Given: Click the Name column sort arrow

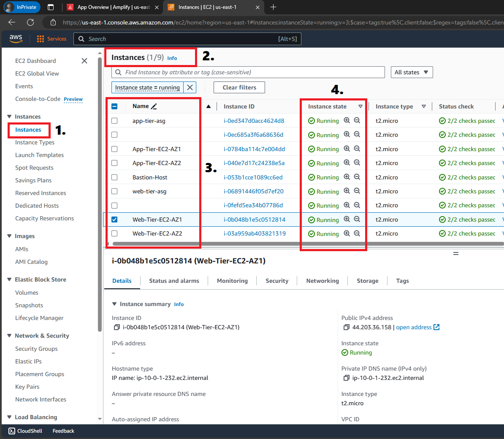Looking at the screenshot, I should tap(209, 106).
